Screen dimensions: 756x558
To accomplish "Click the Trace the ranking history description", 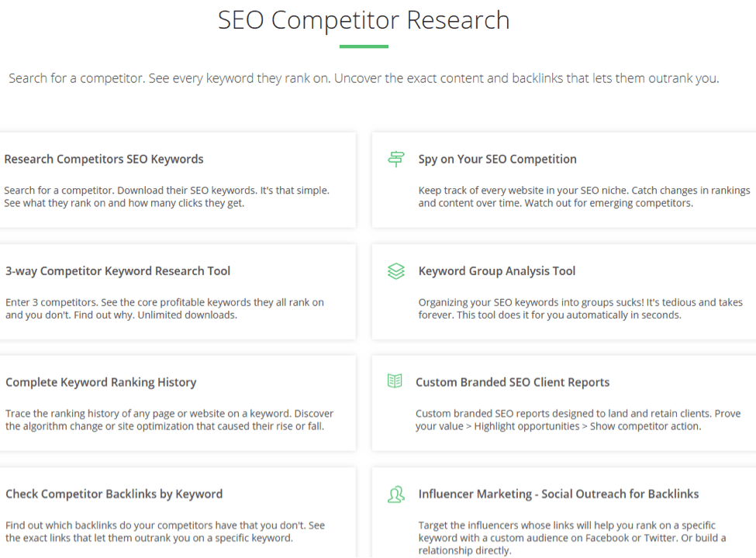I will [x=169, y=420].
